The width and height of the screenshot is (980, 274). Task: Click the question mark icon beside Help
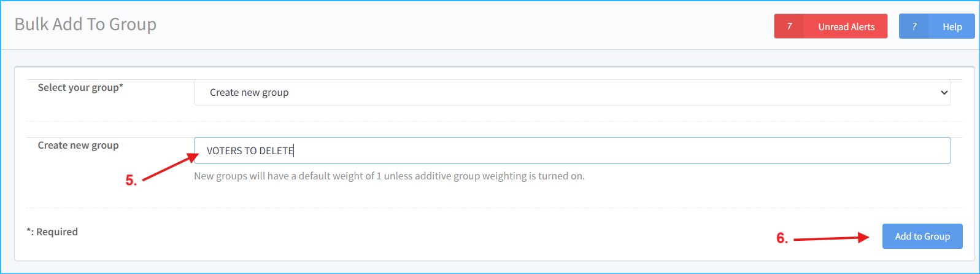coord(914,26)
